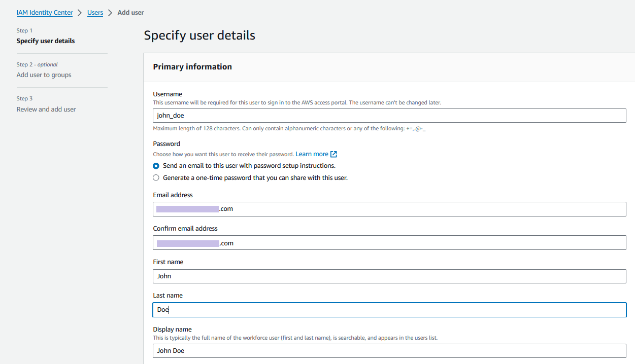Click the chevron before Add user breadcrumb

pos(110,13)
